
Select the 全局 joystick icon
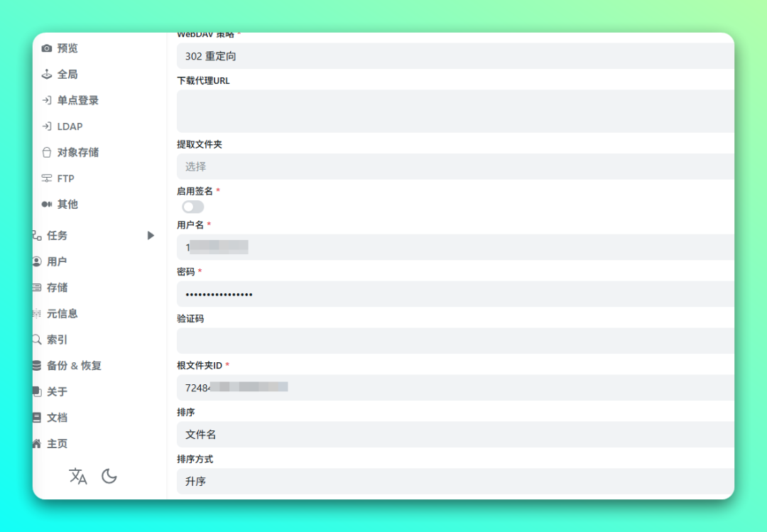(x=46, y=74)
